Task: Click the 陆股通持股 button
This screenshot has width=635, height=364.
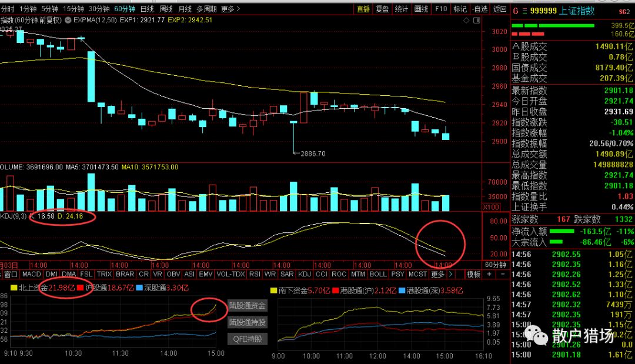Action: pyautogui.click(x=248, y=322)
